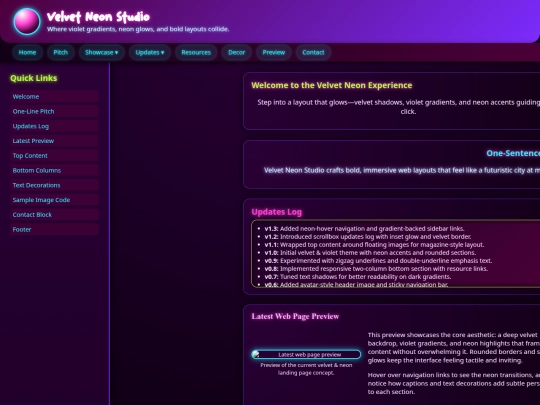
Task: Click the Velvet Neon Studio crafts bold sentence
Action: pyautogui.click(x=402, y=170)
